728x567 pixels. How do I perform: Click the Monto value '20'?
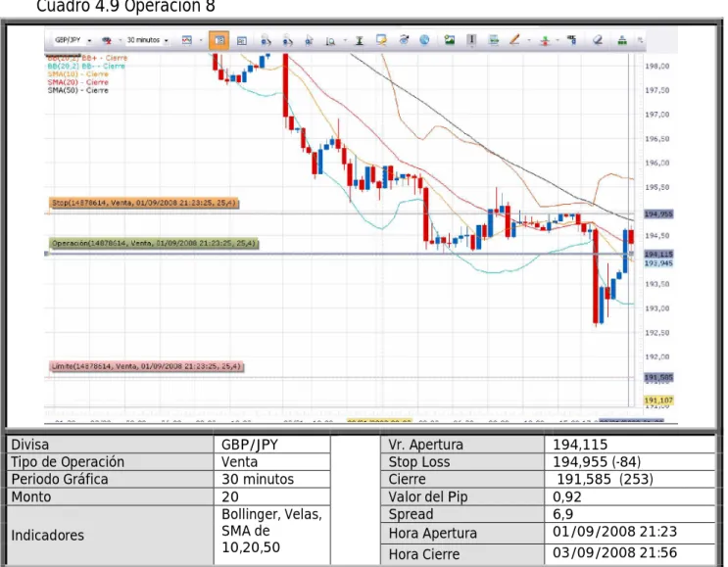[x=272, y=496]
